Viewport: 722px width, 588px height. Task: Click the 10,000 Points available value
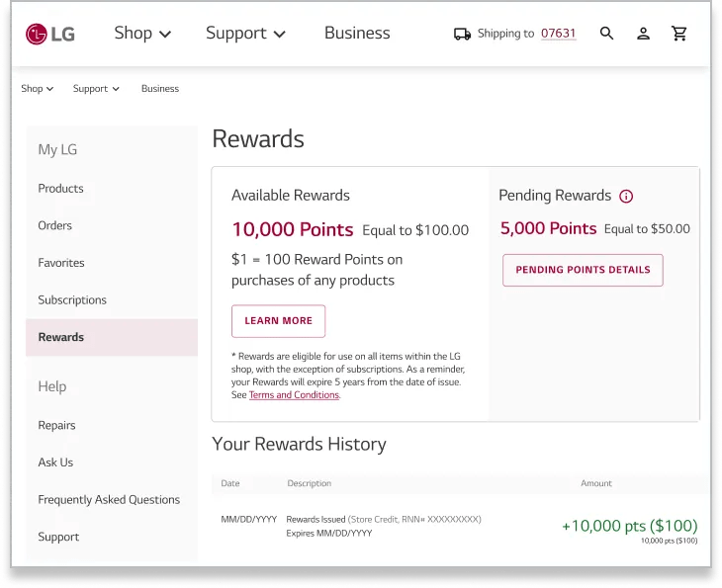tap(293, 229)
